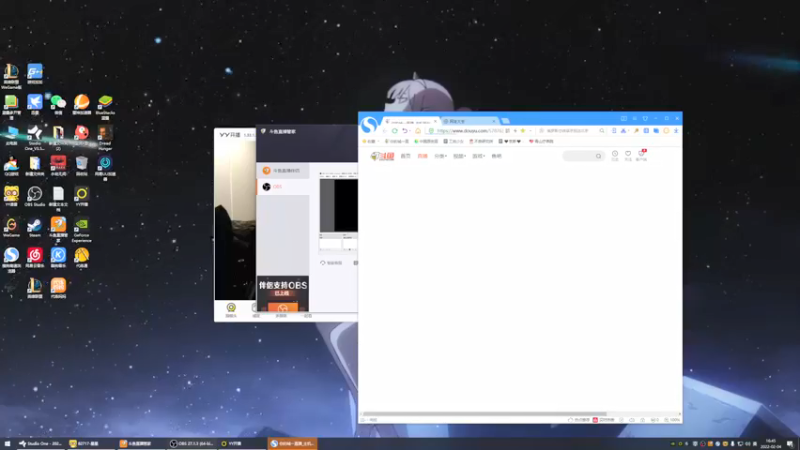Switch to OBS on the taskbar
800x450 pixels.
click(192, 443)
